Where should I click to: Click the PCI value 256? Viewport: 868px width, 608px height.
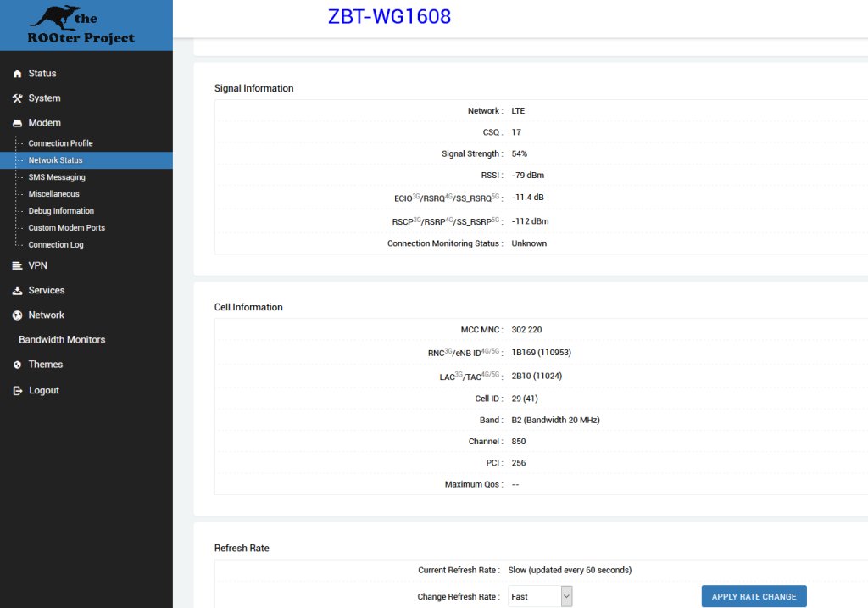[x=519, y=463]
